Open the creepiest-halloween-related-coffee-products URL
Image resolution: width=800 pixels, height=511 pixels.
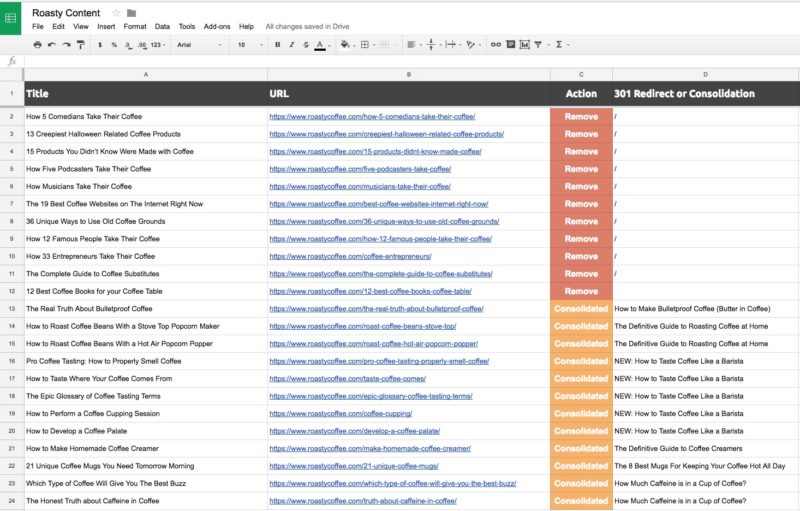[x=387, y=134]
